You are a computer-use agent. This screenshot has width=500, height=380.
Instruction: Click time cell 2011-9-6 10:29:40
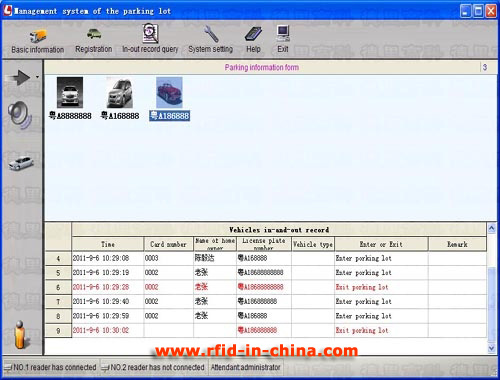[108, 302]
